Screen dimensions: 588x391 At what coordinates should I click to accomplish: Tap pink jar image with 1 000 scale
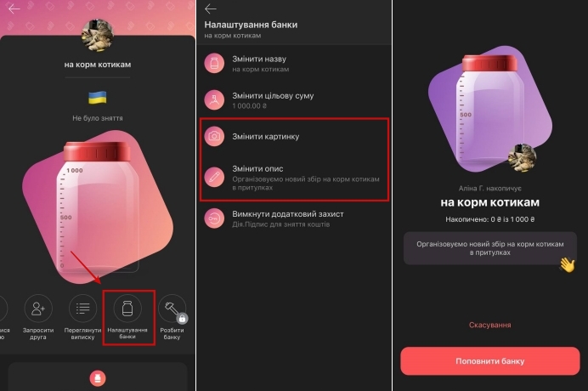point(98,207)
